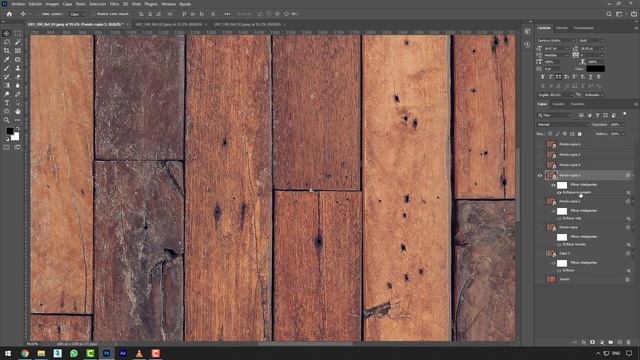Click the Fondo copia 3 layer thumbnail

click(551, 176)
